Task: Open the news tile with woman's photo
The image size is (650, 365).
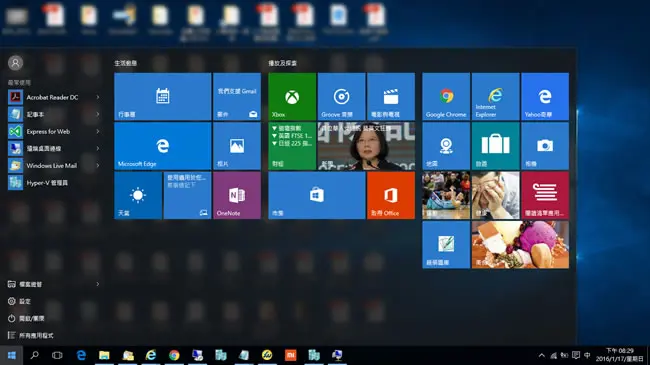Action: click(366, 146)
